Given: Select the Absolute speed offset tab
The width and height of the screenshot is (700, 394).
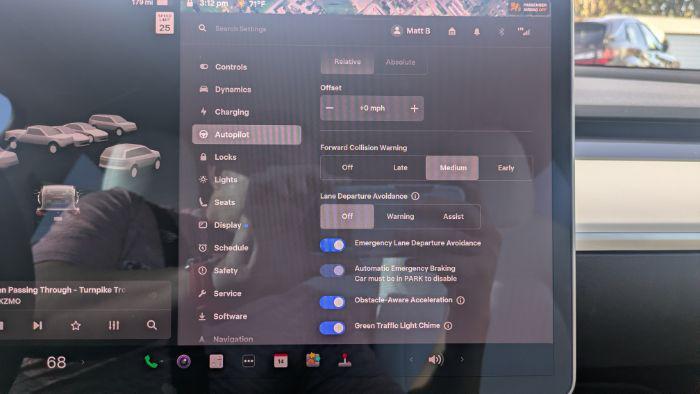Looking at the screenshot, I should coord(400,62).
